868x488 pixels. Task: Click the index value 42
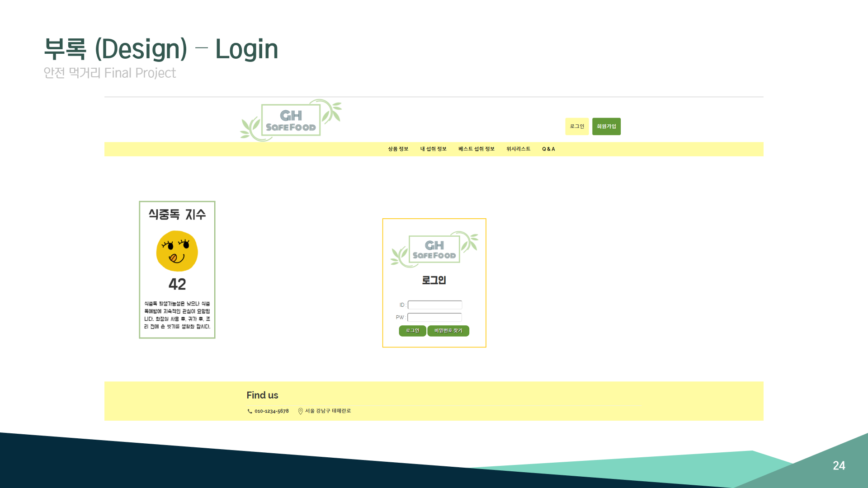(177, 284)
